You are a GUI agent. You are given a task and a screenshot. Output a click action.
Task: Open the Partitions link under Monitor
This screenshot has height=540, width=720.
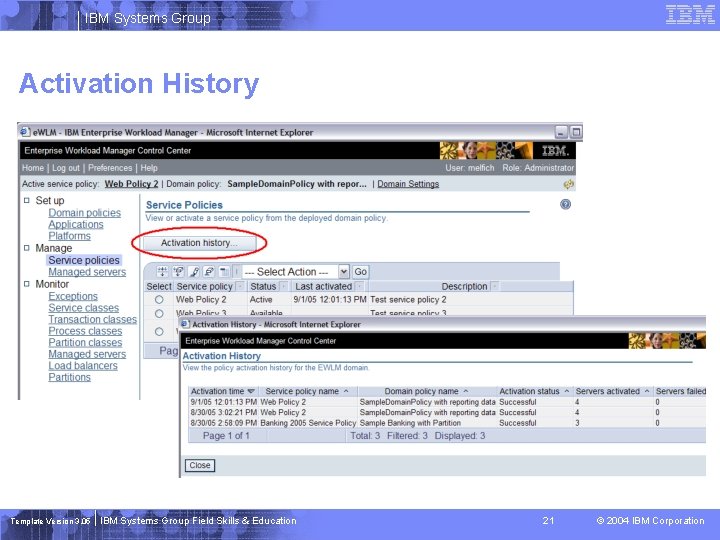[x=69, y=377]
